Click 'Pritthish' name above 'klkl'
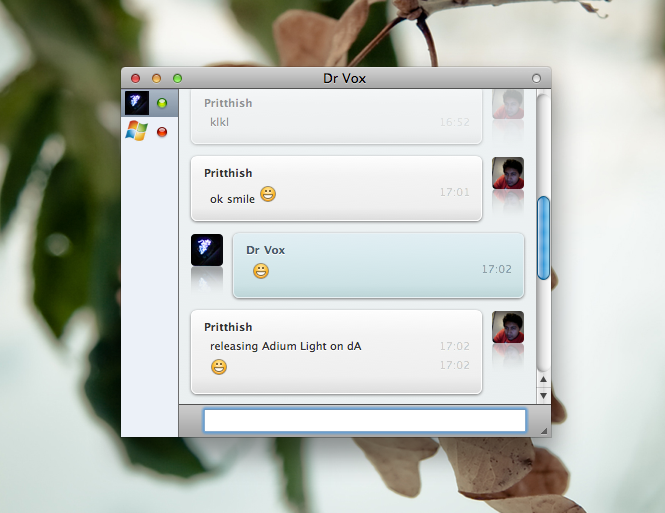The height and width of the screenshot is (513, 665). pos(228,103)
